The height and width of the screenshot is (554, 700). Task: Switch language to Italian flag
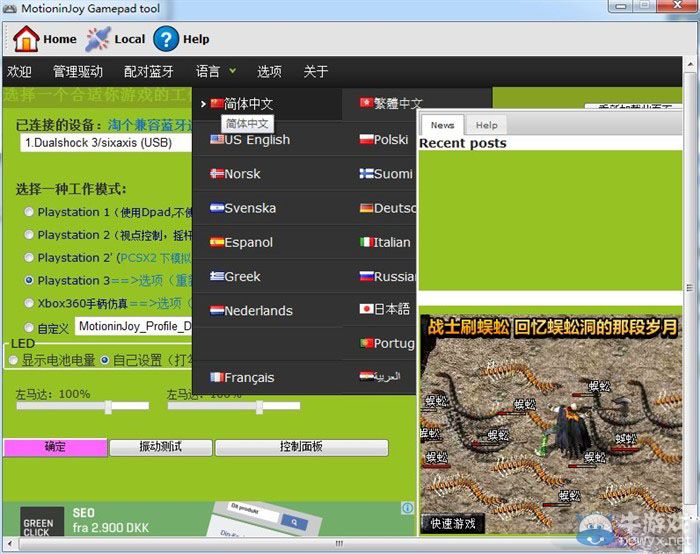385,242
